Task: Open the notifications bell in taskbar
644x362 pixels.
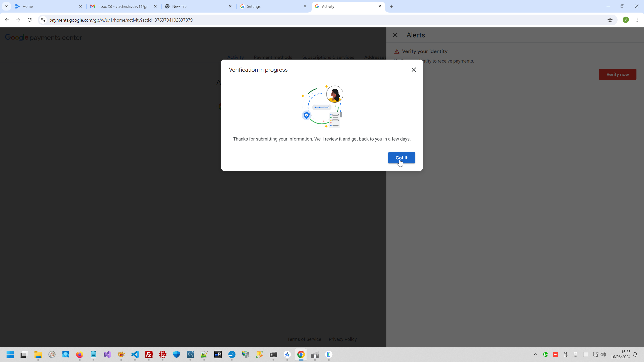Action: click(x=635, y=354)
